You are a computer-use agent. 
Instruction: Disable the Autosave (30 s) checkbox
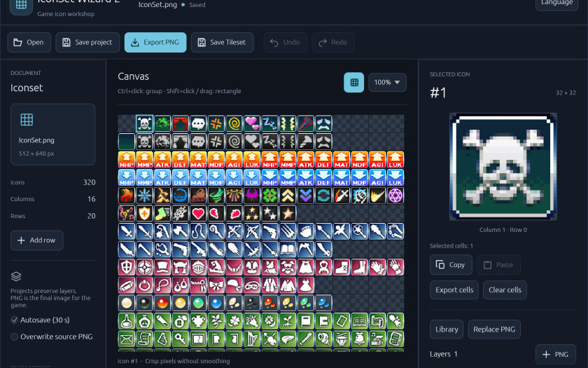click(14, 320)
